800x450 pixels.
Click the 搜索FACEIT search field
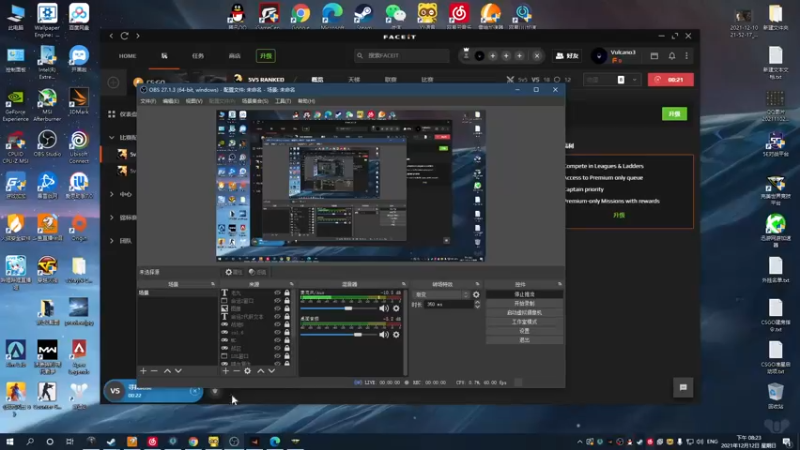click(x=402, y=56)
